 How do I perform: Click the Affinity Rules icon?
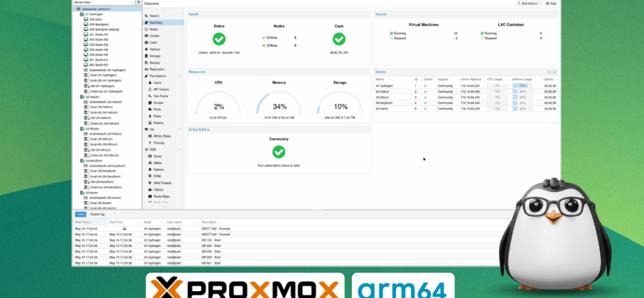(x=150, y=136)
